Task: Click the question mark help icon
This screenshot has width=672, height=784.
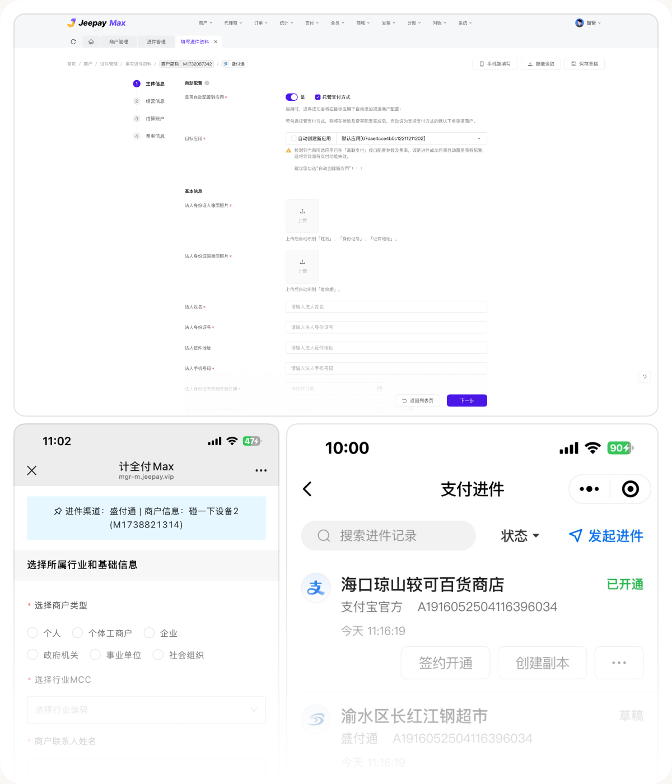Action: point(645,377)
